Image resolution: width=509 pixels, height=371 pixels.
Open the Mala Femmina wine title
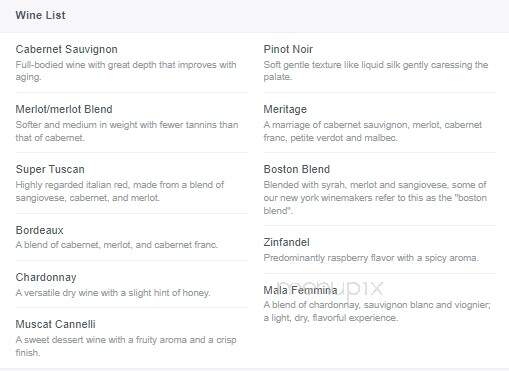tap(300, 290)
